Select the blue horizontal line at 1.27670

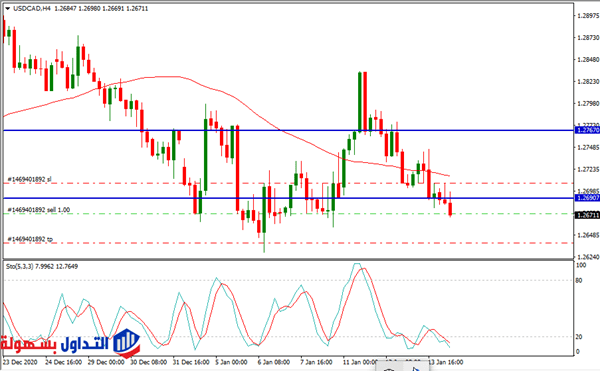tap(289, 130)
